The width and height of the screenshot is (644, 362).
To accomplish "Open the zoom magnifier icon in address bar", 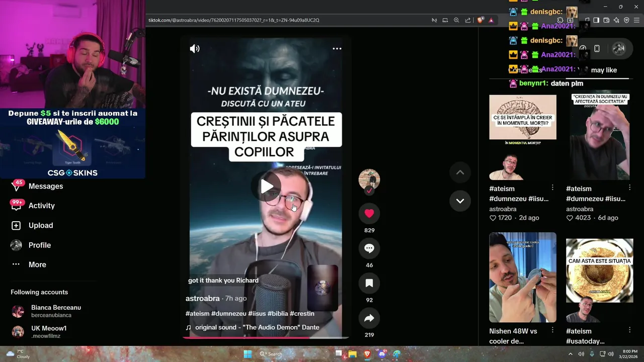I will [456, 20].
